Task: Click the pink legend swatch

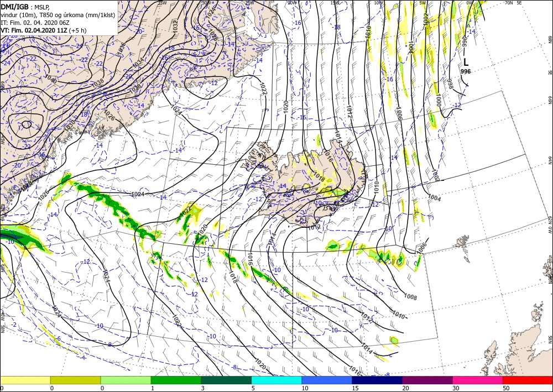Action: coord(478,380)
